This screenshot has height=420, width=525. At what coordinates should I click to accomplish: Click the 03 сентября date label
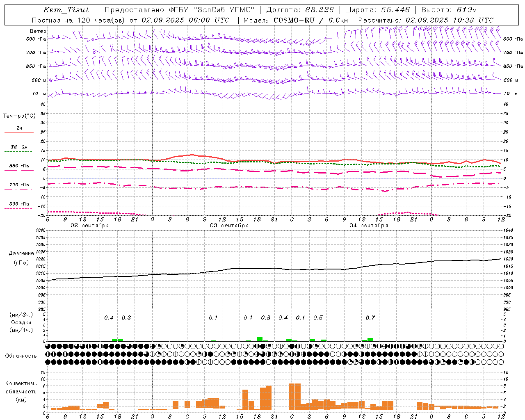click(229, 226)
